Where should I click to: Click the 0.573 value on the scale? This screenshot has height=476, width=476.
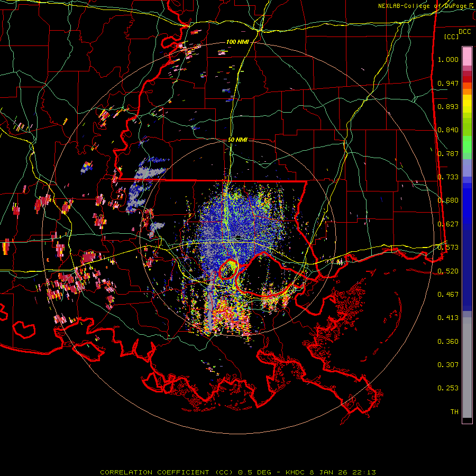[x=448, y=248]
